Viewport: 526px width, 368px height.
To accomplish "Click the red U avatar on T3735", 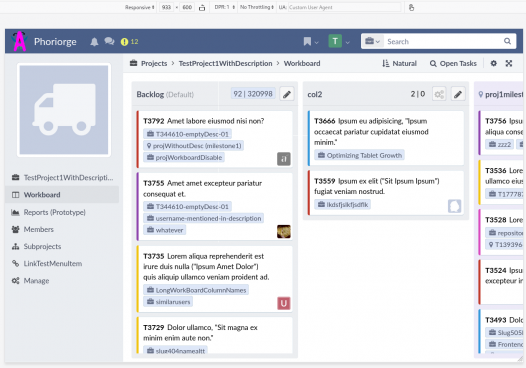I will point(284,303).
